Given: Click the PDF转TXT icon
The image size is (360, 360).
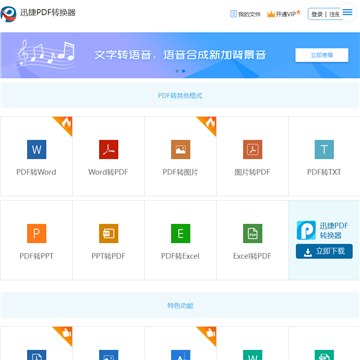Looking at the screenshot, I should 324,149.
